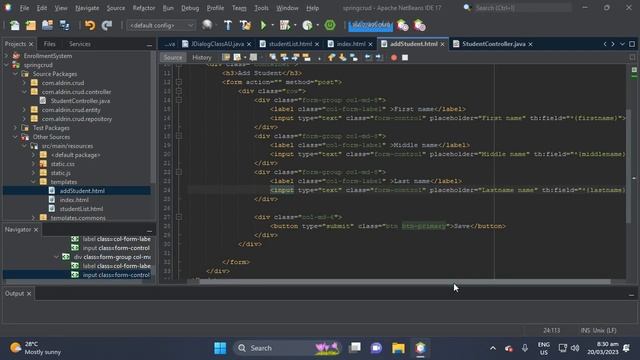Open the Refactor menu

tap(144, 8)
